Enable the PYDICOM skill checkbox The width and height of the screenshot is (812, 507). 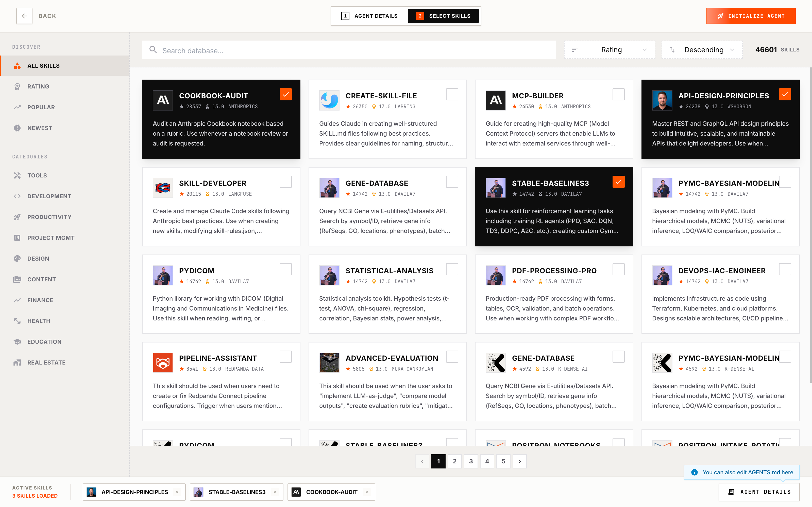[x=285, y=269]
